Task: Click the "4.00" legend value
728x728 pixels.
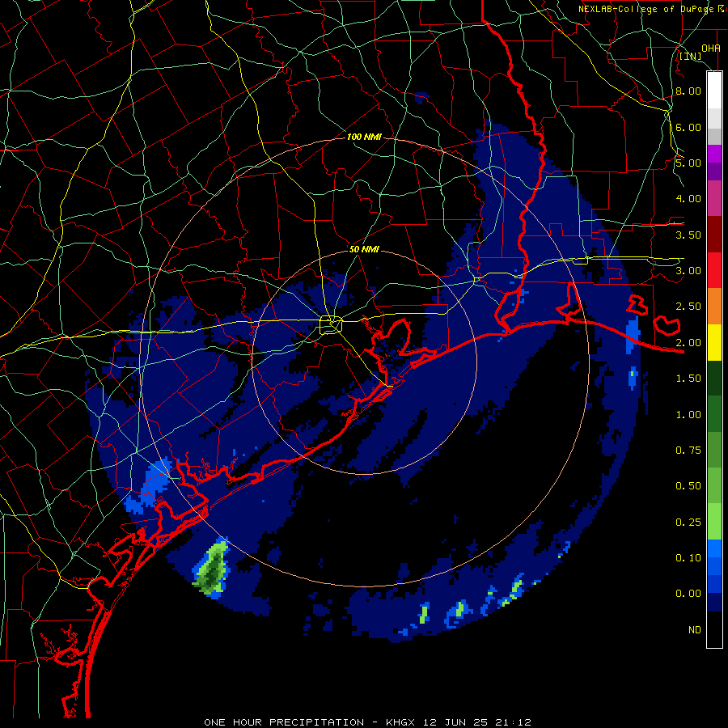Action: (688, 199)
